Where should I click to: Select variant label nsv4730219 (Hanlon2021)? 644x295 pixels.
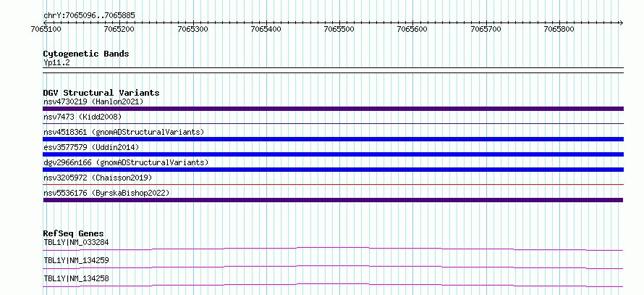[x=93, y=101]
